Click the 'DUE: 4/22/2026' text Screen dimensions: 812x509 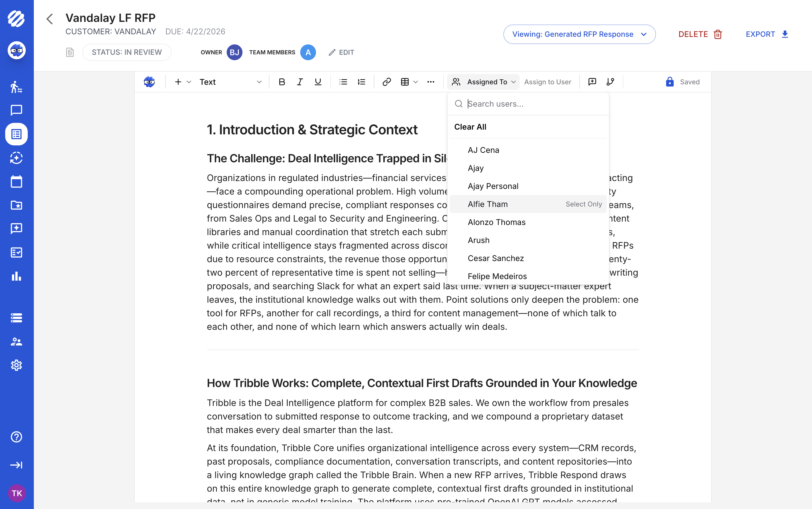(x=195, y=31)
